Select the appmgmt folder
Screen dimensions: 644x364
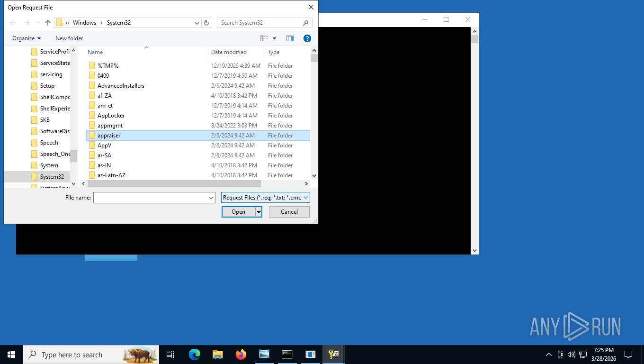(198, 126)
